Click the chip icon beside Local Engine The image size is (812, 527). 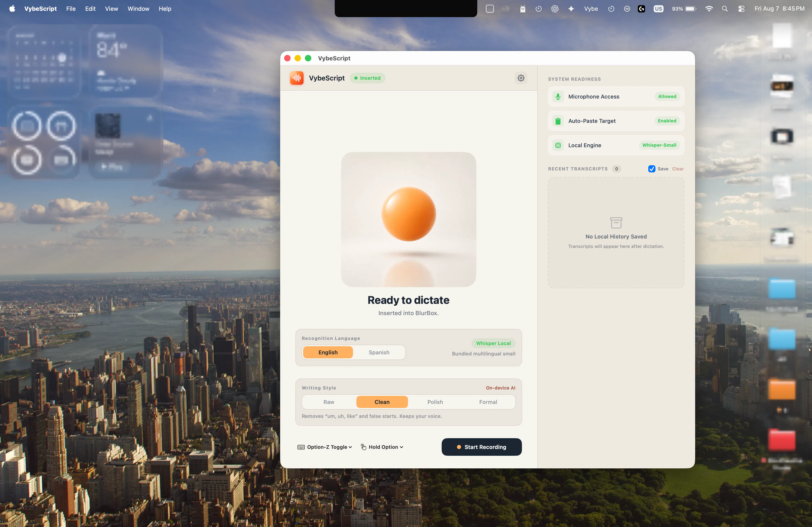click(x=558, y=145)
